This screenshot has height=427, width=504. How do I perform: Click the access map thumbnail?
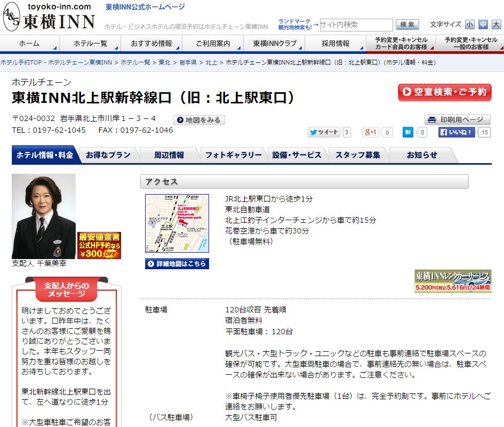(177, 223)
